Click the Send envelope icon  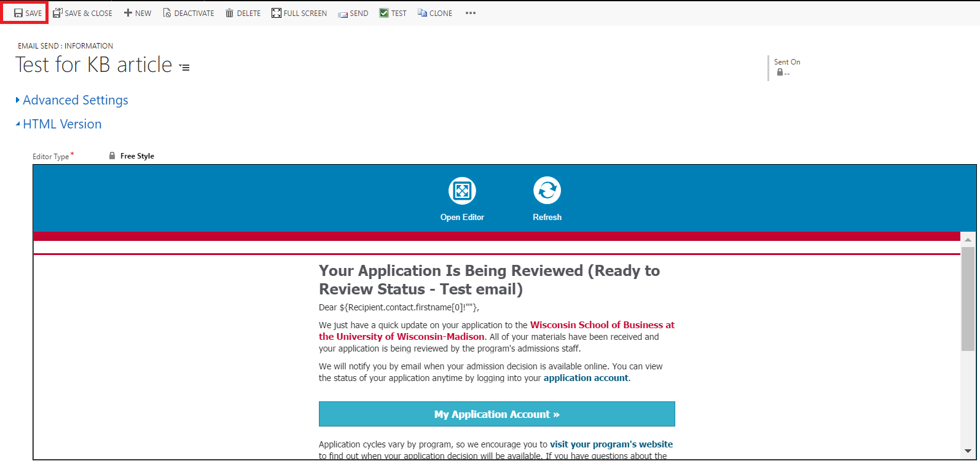[x=343, y=14]
